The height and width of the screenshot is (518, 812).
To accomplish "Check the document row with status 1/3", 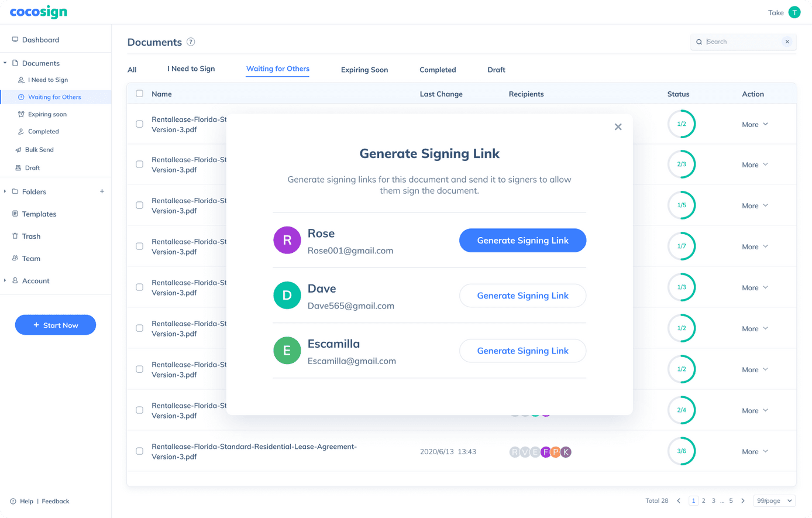I will [139, 287].
